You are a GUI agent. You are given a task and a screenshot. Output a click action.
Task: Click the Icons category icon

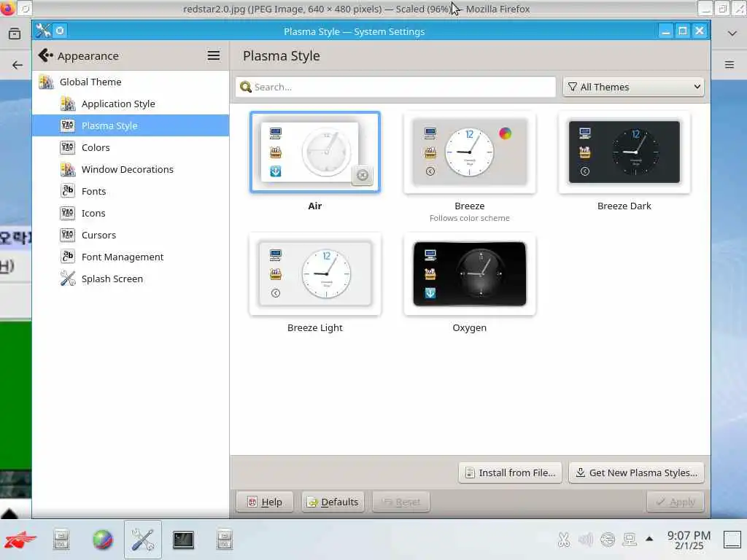(68, 213)
